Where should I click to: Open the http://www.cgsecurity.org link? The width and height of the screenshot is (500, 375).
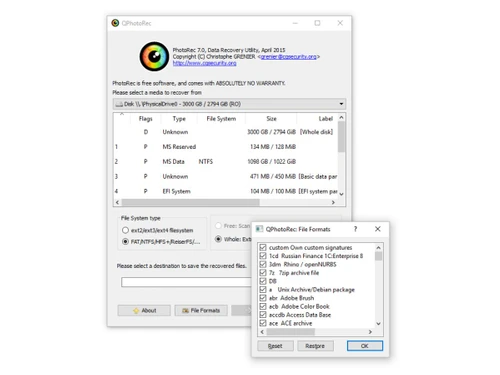pos(204,63)
